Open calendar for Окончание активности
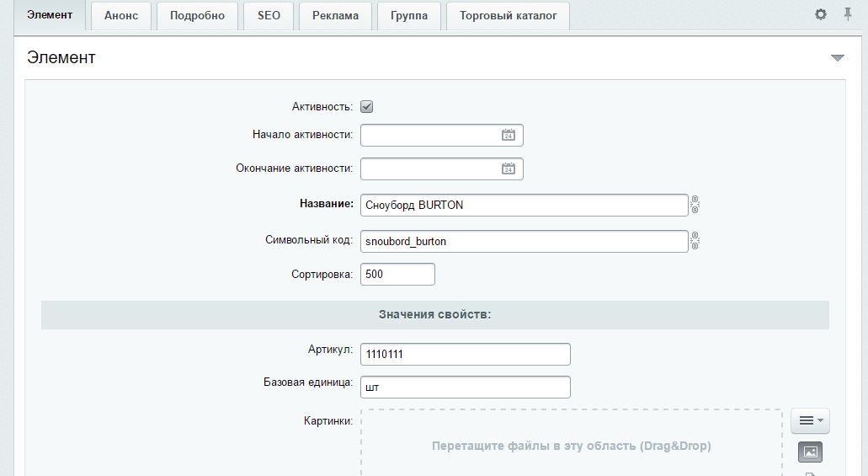The height and width of the screenshot is (476, 868). point(508,168)
